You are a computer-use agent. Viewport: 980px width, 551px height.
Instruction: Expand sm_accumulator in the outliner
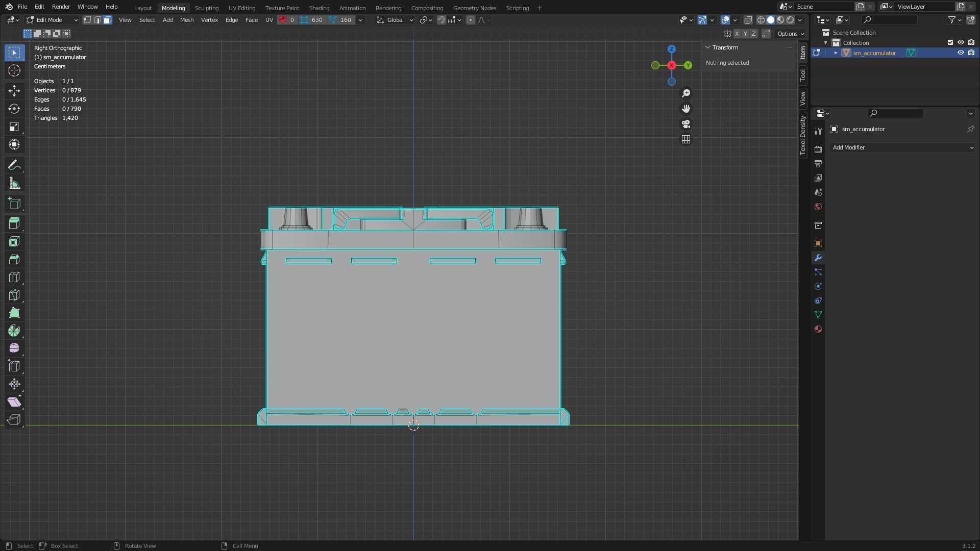click(x=836, y=53)
